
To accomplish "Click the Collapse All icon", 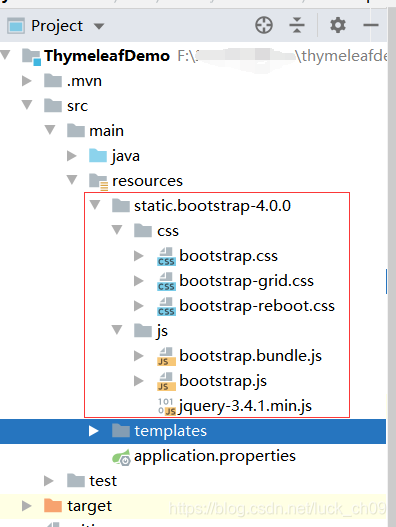I will point(297,25).
